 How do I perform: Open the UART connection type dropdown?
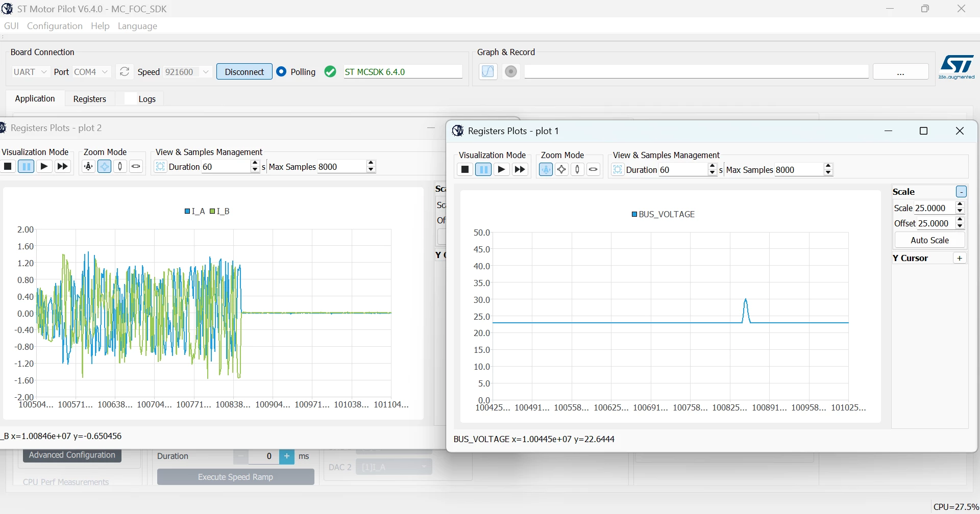coord(30,72)
